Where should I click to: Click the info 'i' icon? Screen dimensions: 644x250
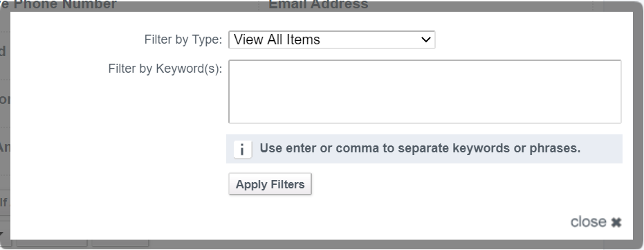pos(242,150)
